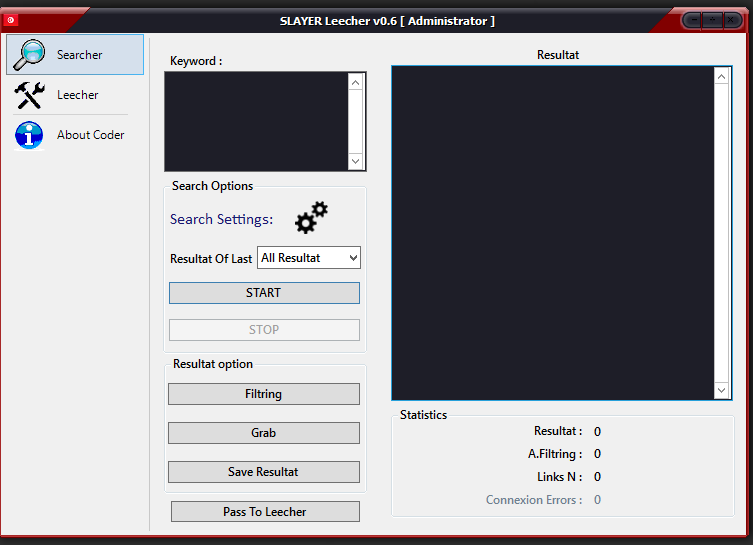Click the Resultat list up scroll arrow
This screenshot has width=753, height=545.
tap(722, 76)
